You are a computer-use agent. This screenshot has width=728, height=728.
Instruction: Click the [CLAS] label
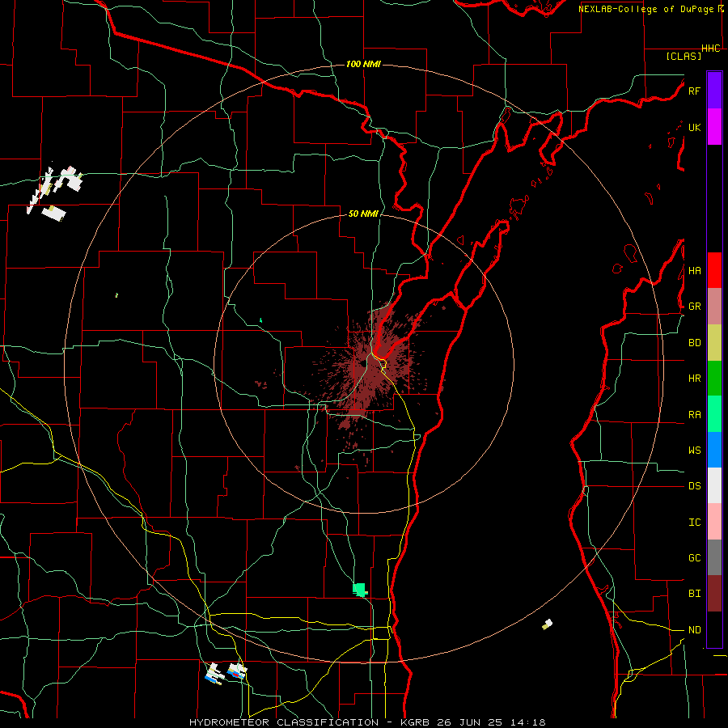[x=684, y=56]
